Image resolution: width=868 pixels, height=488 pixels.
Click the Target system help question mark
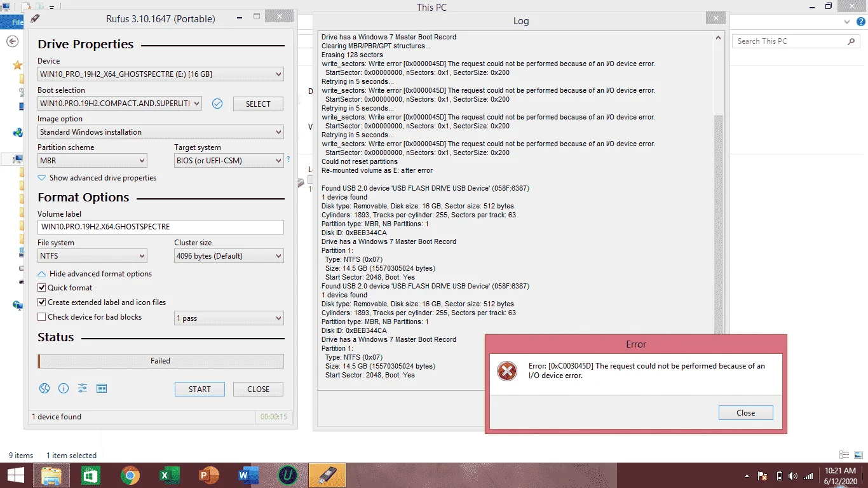click(288, 159)
